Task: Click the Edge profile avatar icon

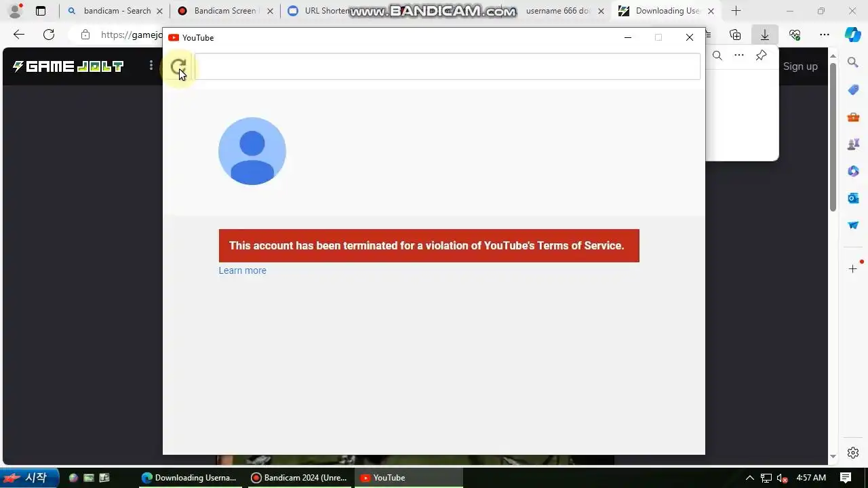Action: click(x=15, y=11)
